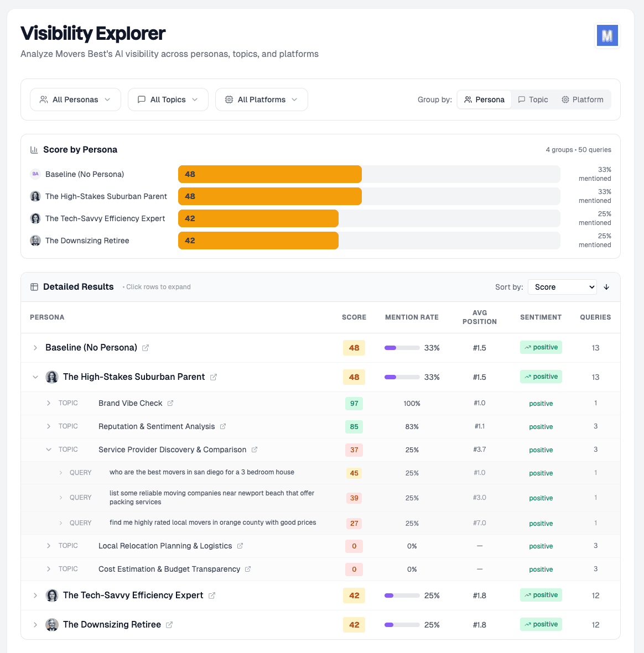Open the All Personas filter dropdown
This screenshot has width=644, height=653.
75,100
